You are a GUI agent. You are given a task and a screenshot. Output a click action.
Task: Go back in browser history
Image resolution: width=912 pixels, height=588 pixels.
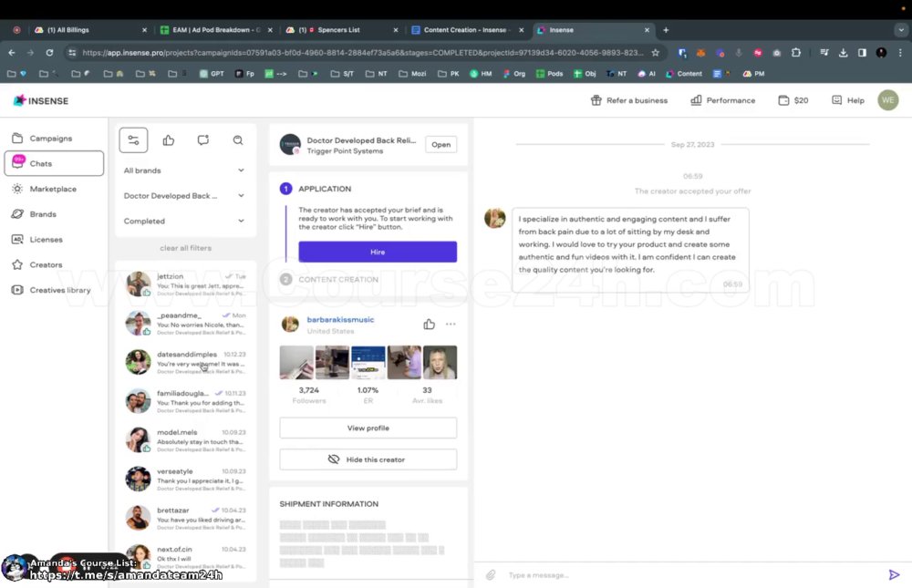click(x=12, y=52)
